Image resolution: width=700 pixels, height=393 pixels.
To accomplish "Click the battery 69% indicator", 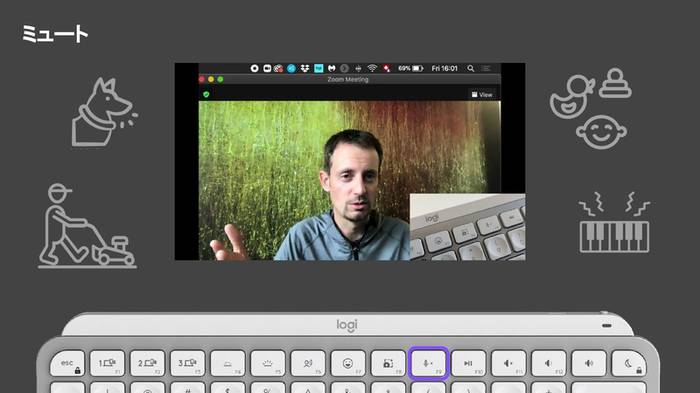I will click(410, 68).
